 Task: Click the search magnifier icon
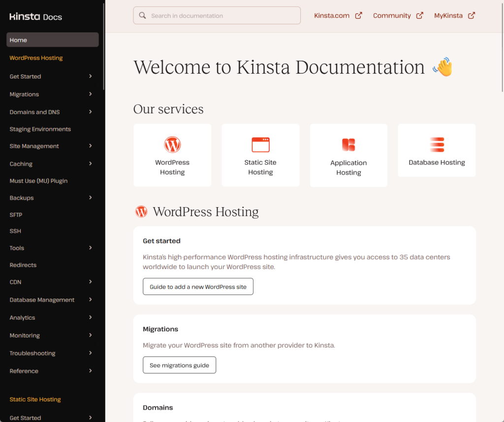[142, 15]
